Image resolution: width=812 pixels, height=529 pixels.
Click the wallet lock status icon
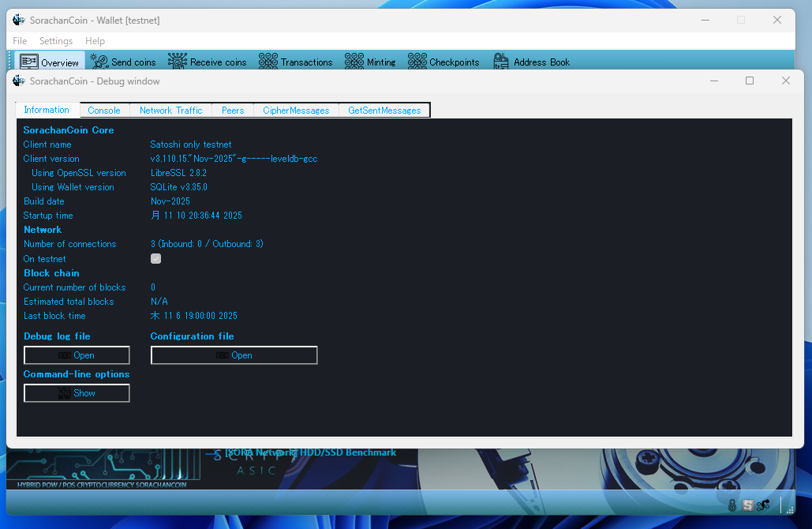[x=732, y=505]
